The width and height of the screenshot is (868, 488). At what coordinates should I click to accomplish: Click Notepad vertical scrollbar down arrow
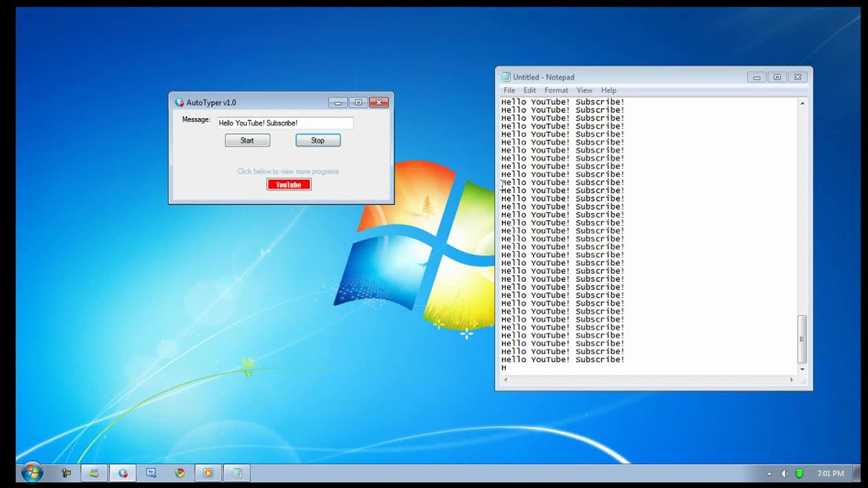(802, 369)
